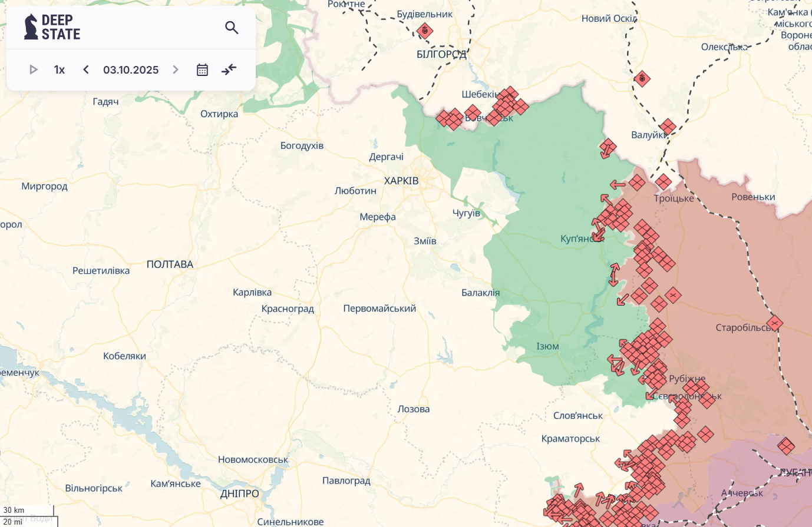Click the red marker in the purple zone
812x527 pixels.
pyautogui.click(x=785, y=446)
